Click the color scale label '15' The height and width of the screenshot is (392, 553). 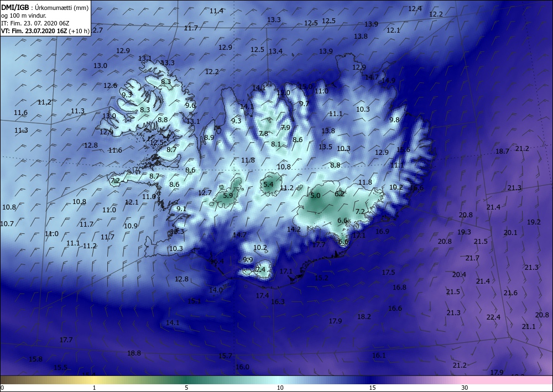pos(372,388)
